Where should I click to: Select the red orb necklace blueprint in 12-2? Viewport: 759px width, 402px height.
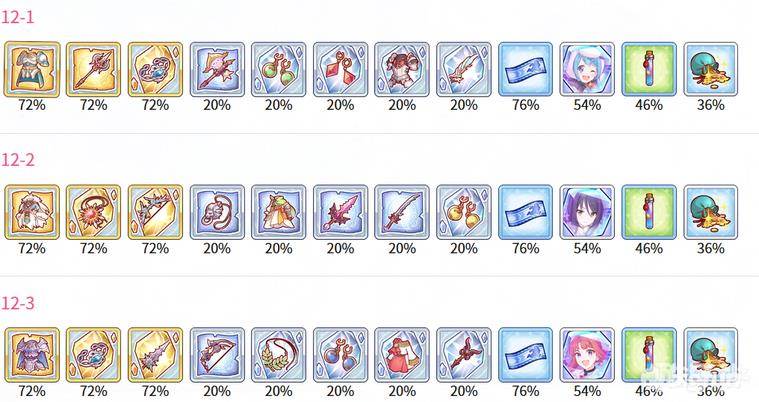(x=93, y=212)
